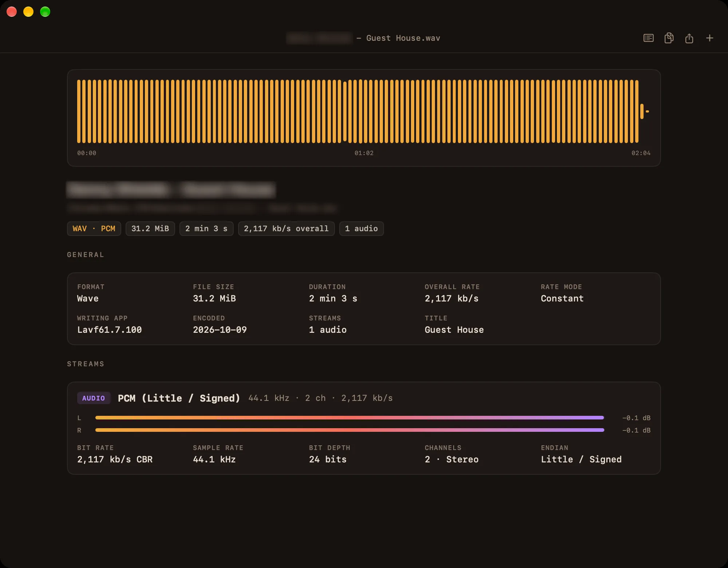Click the 00:00 waveform start label
This screenshot has width=728, height=568.
[87, 153]
